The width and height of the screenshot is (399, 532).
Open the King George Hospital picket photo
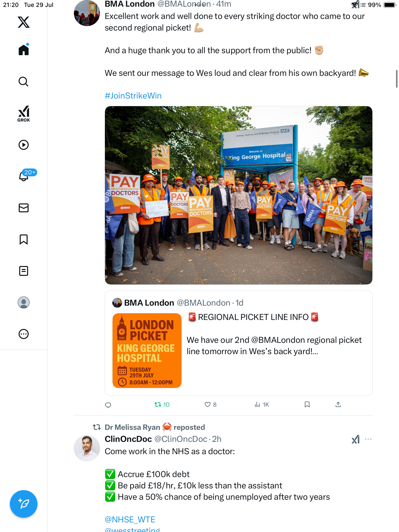[238, 195]
